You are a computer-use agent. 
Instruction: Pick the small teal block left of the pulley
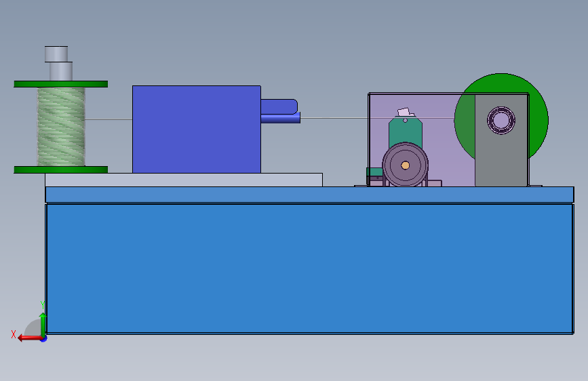374,172
